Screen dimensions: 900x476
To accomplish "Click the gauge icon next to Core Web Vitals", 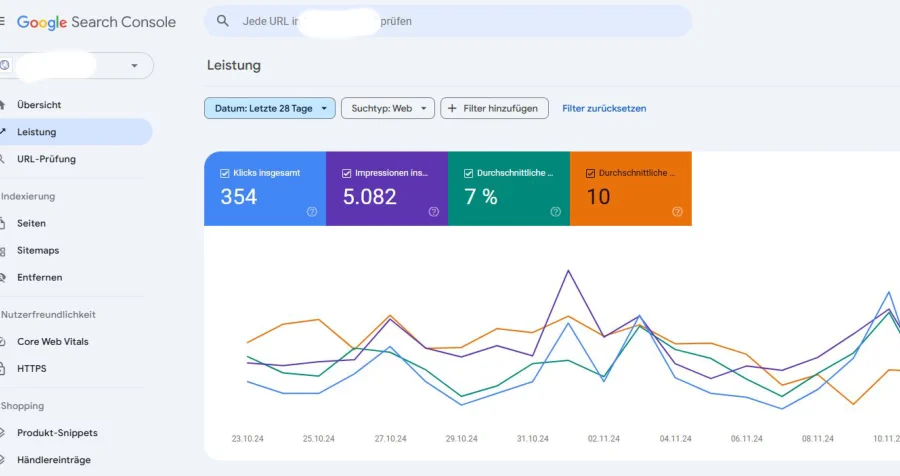I will [x=2, y=342].
